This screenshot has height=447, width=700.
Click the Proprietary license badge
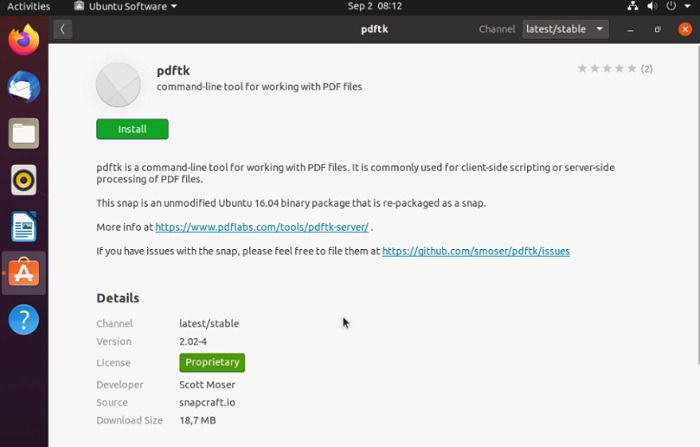[x=212, y=363]
